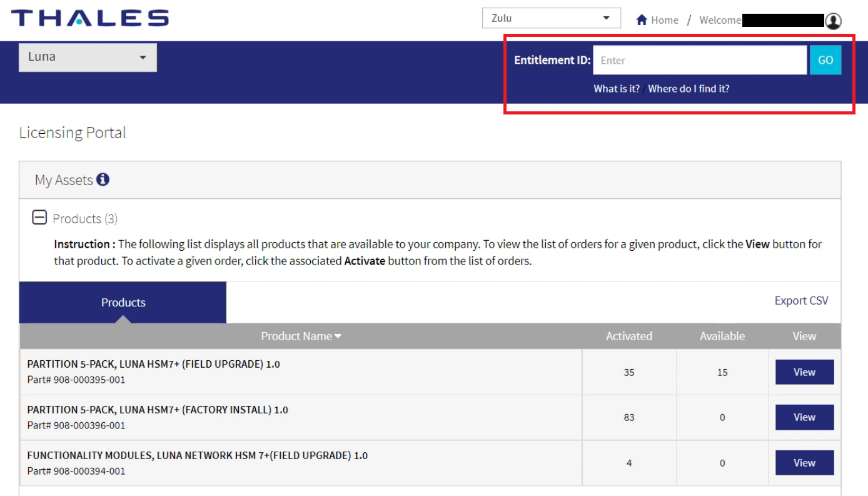The height and width of the screenshot is (496, 868).
Task: Focus the Entitlement ID input field
Action: tap(700, 60)
